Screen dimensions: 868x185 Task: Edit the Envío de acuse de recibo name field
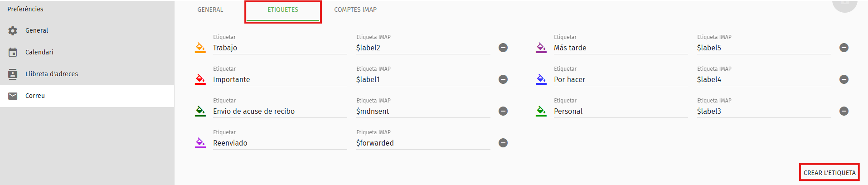point(280,111)
